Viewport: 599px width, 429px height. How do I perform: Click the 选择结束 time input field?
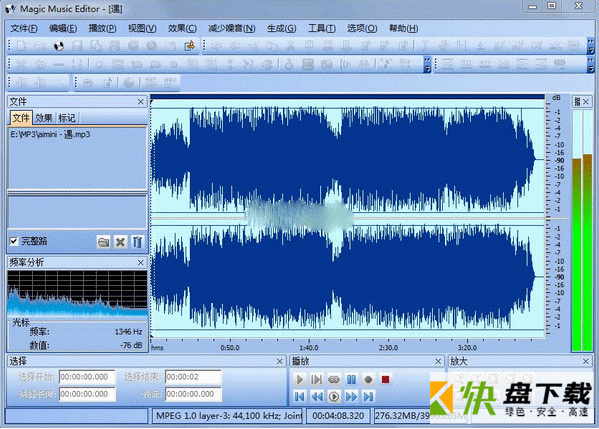193,377
